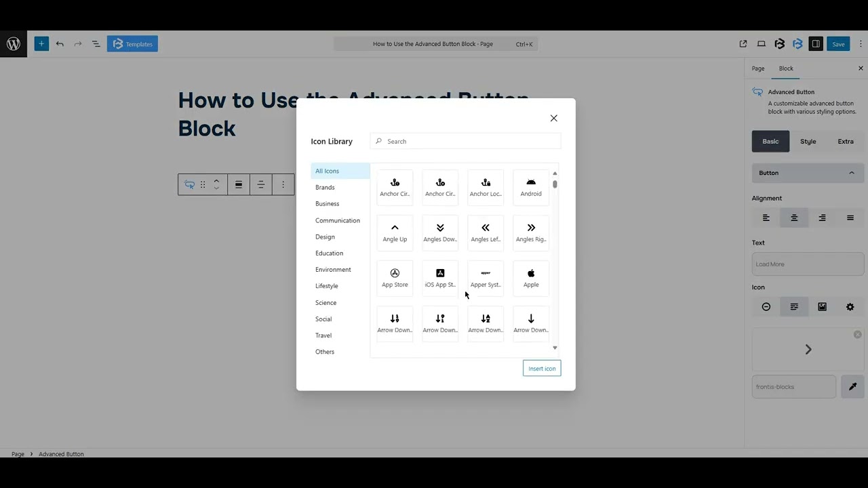868x488 pixels.
Task: Switch to the Page tab in the sidebar
Action: coord(757,68)
